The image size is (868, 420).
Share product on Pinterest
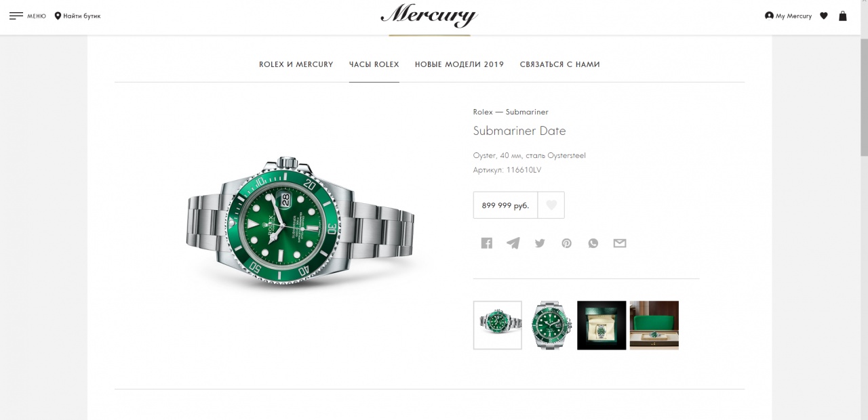point(566,243)
